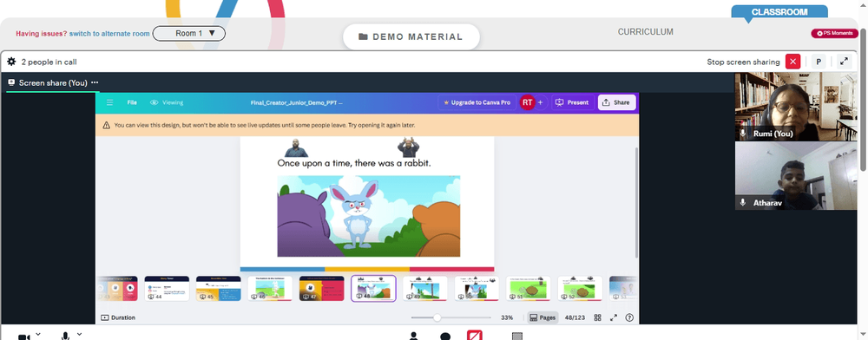Click gray square icon in bottom bar

tap(517, 337)
